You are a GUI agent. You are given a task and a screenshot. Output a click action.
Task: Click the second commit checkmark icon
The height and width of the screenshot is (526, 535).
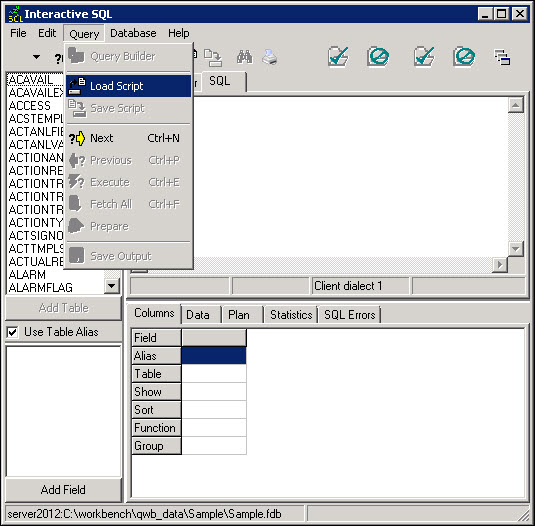coord(424,57)
